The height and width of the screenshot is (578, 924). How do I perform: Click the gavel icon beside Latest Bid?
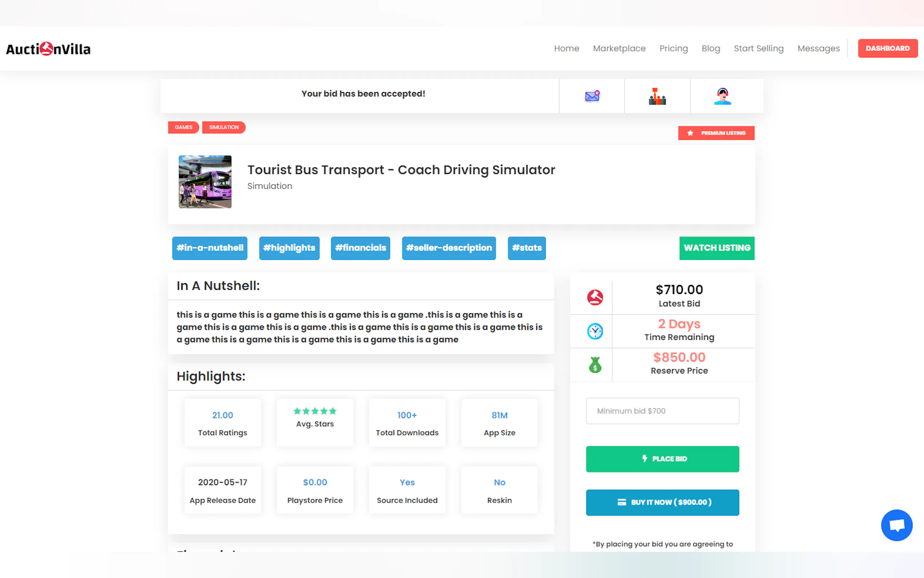click(x=595, y=297)
